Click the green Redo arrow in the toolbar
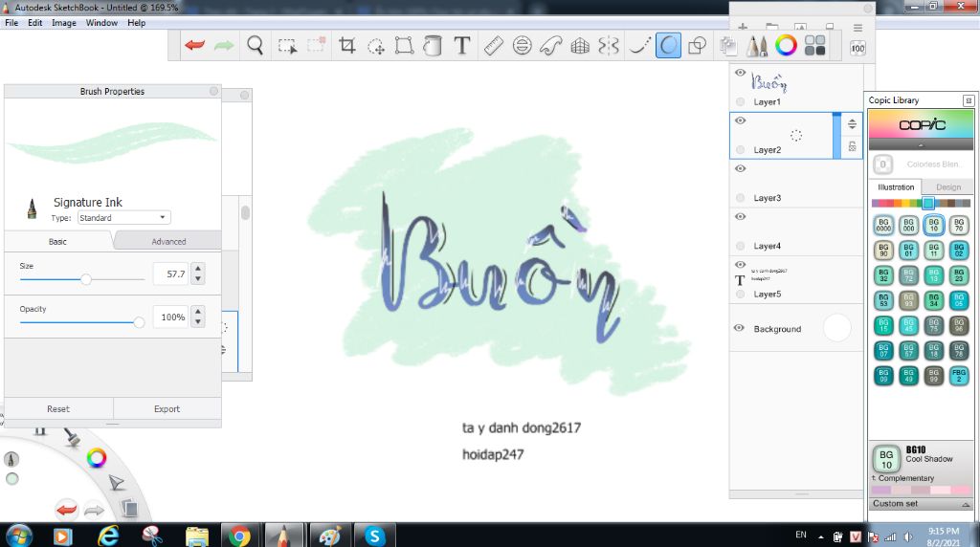The height and width of the screenshot is (547, 980). coord(224,46)
